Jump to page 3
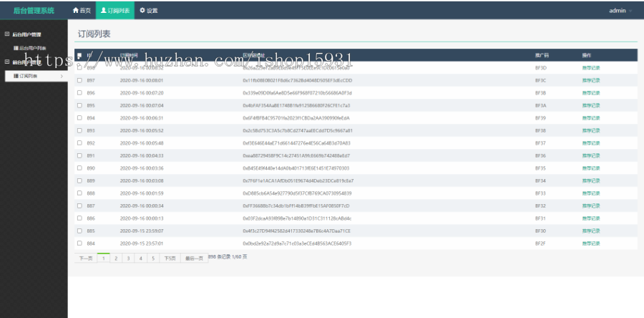644x318 pixels. pyautogui.click(x=128, y=258)
